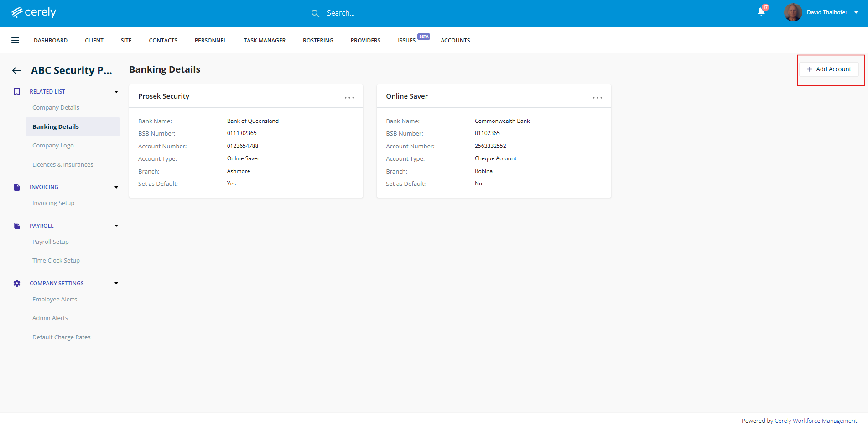Click the Company Settings gear icon
The width and height of the screenshot is (868, 426).
[x=17, y=284]
